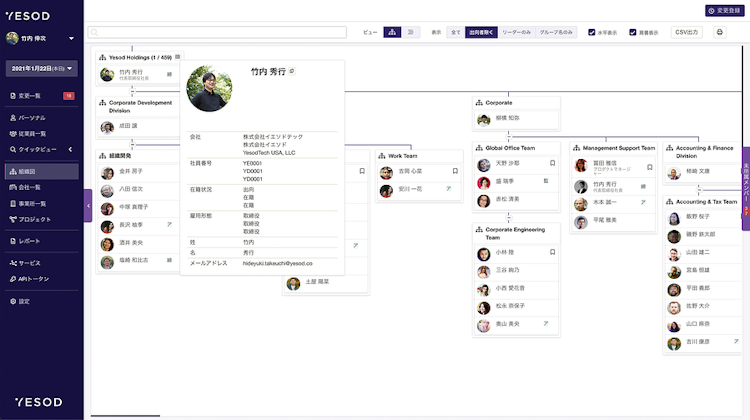Click the printer icon button
The height and width of the screenshot is (420, 750).
719,32
